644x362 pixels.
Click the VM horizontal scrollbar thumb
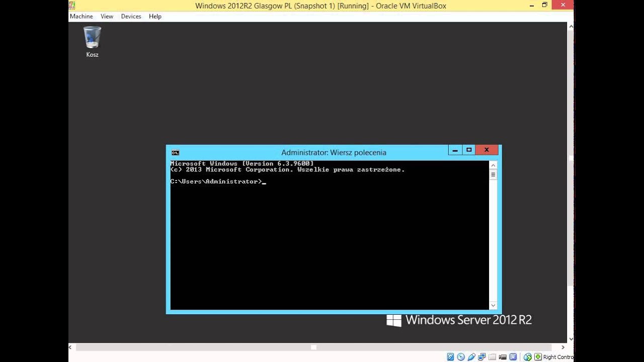(x=313, y=347)
